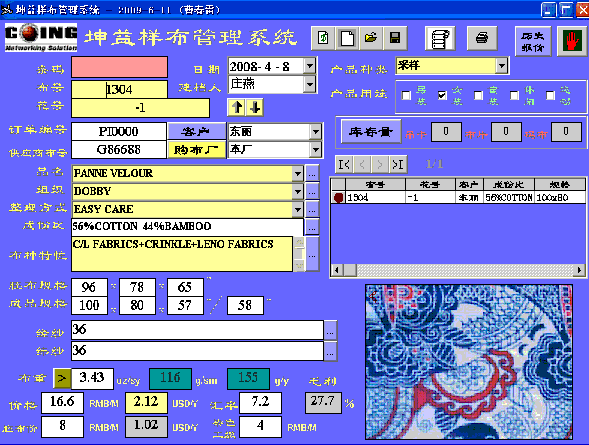Viewport: 589px width, 445px height.
Task: Go to the next record in navigator
Action: [380, 164]
